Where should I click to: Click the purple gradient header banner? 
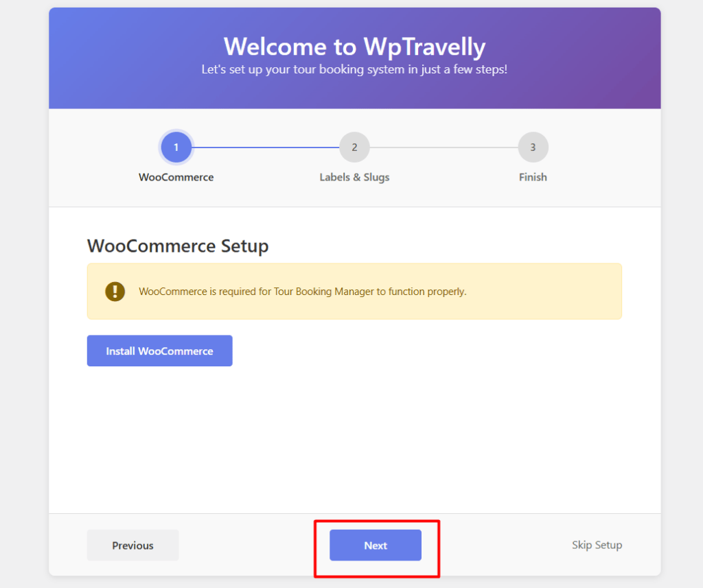[354, 93]
